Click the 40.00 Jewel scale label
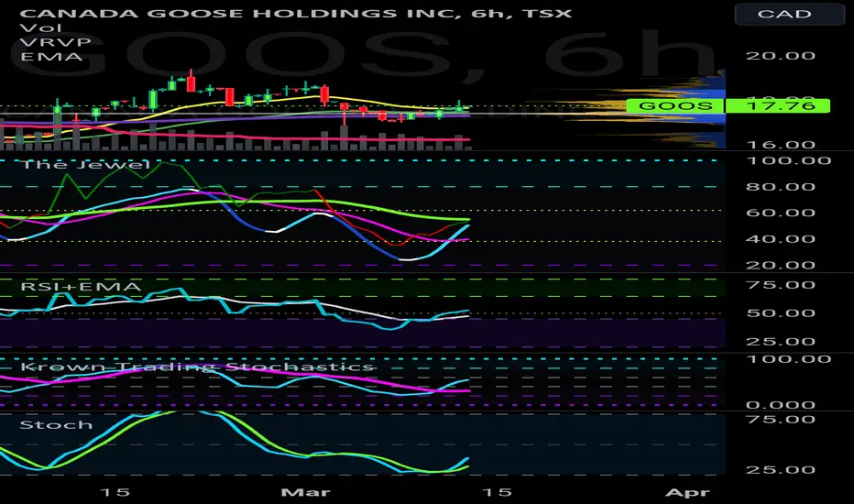The height and width of the screenshot is (504, 854). point(781,238)
